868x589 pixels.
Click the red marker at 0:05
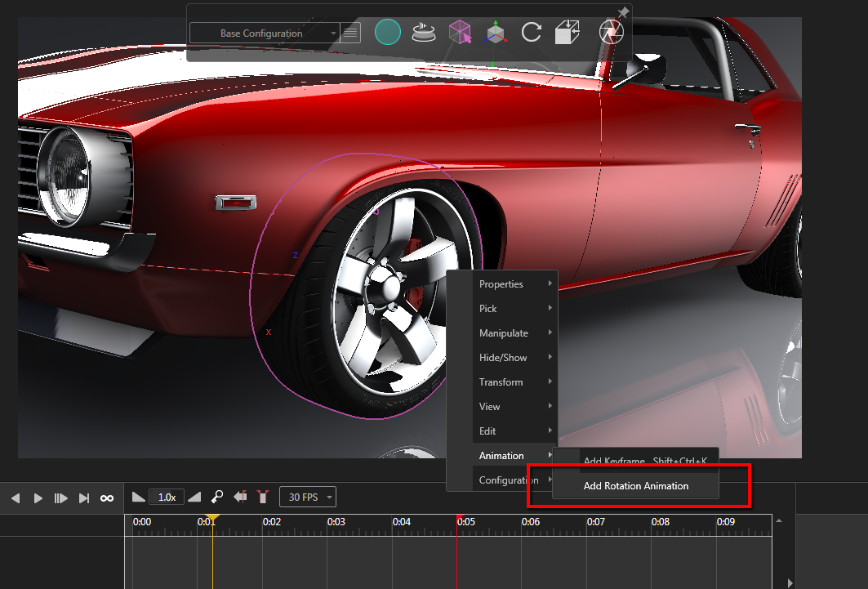click(459, 518)
